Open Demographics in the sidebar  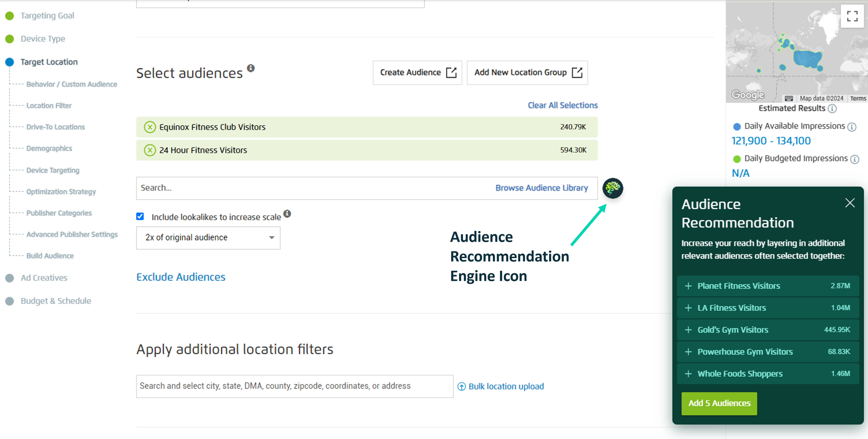pos(49,148)
